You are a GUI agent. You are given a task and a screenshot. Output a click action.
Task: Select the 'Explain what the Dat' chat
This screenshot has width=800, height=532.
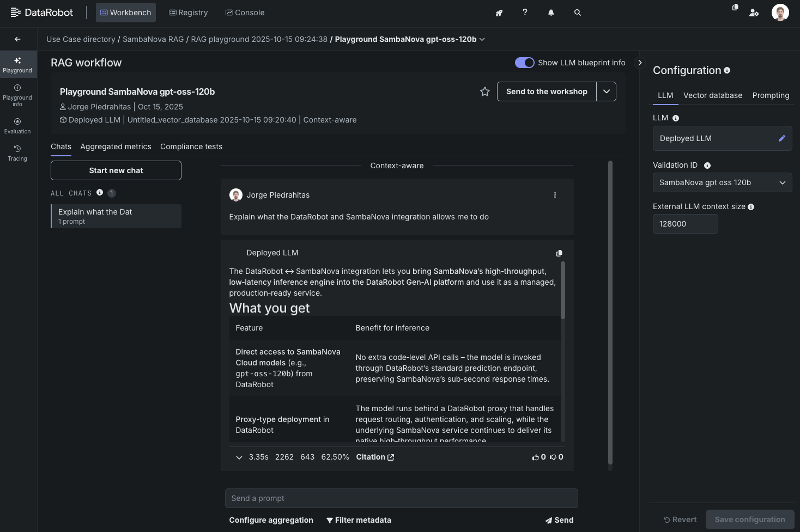click(x=116, y=216)
